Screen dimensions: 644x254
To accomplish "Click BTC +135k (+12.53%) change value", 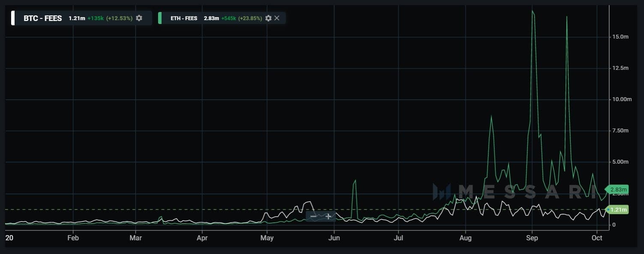I will 110,18.
